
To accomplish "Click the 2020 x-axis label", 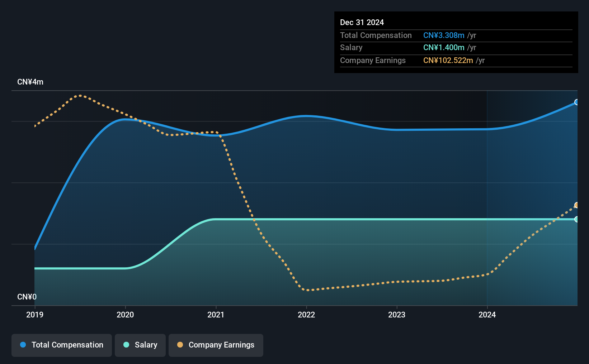I will 125,315.
